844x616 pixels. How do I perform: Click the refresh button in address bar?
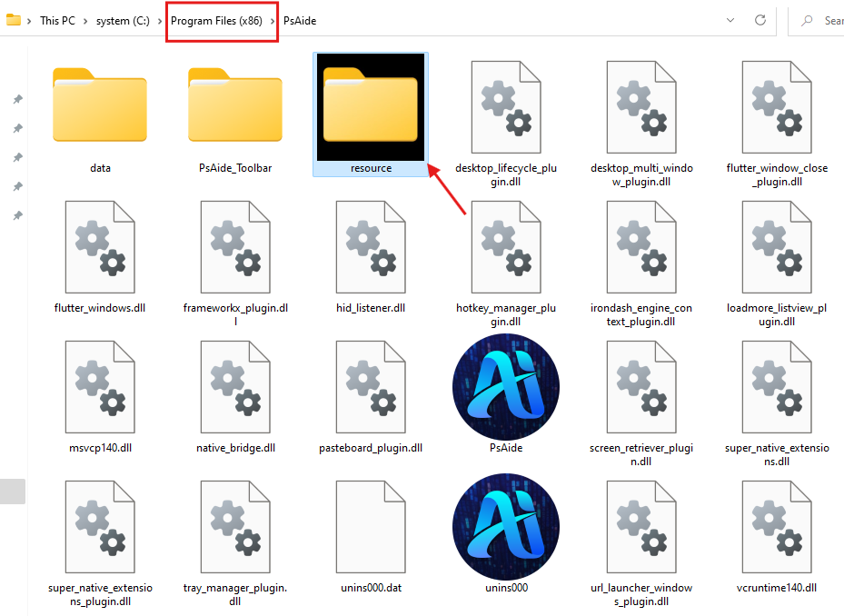click(760, 20)
